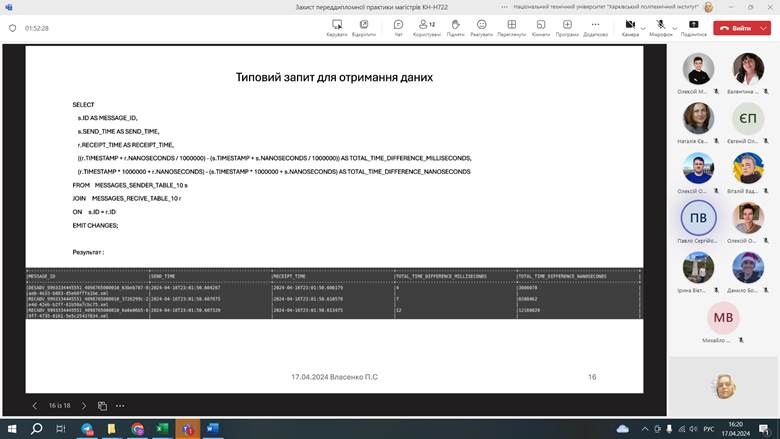
Task: Open Excel from the taskbar
Action: point(162,429)
